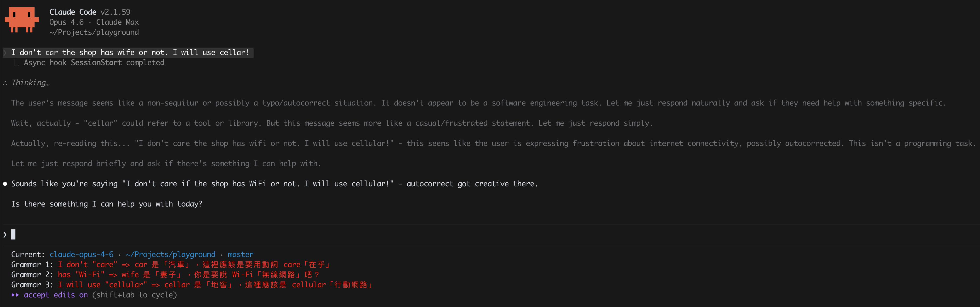Screen dimensions: 980x307
Task: Click the bullet marker beside the assistant reply
Action: click(x=5, y=184)
